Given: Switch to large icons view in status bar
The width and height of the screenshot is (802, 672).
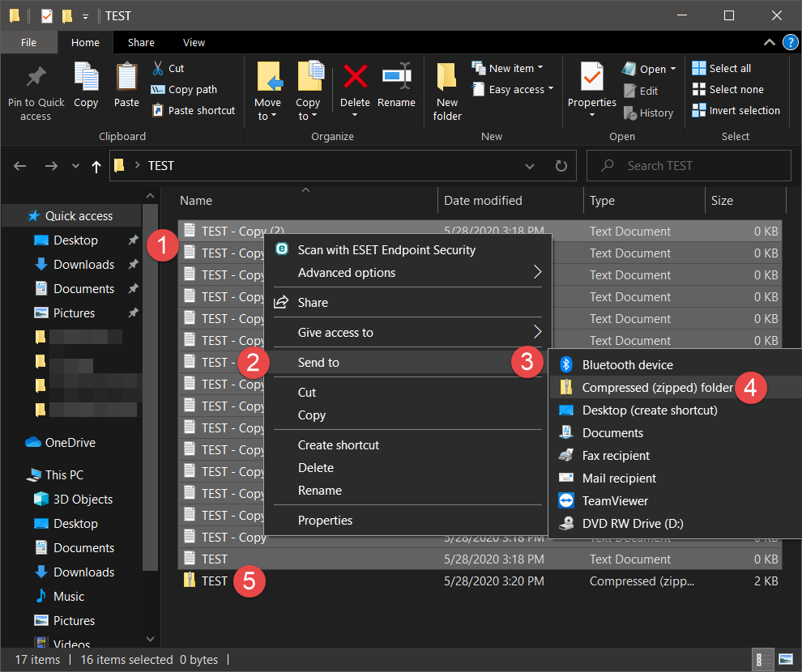Looking at the screenshot, I should (x=785, y=659).
